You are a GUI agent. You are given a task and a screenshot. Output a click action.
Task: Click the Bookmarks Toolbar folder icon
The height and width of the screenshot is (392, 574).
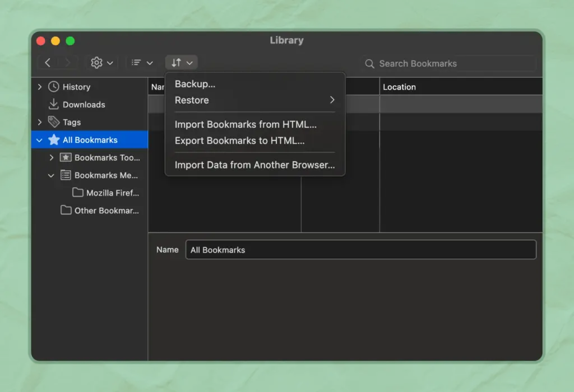coord(66,157)
